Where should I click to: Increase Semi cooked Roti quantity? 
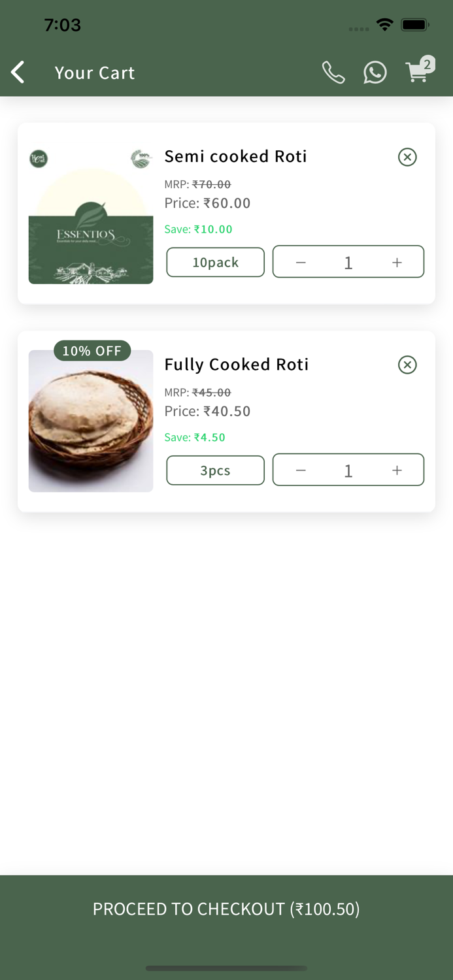click(397, 262)
